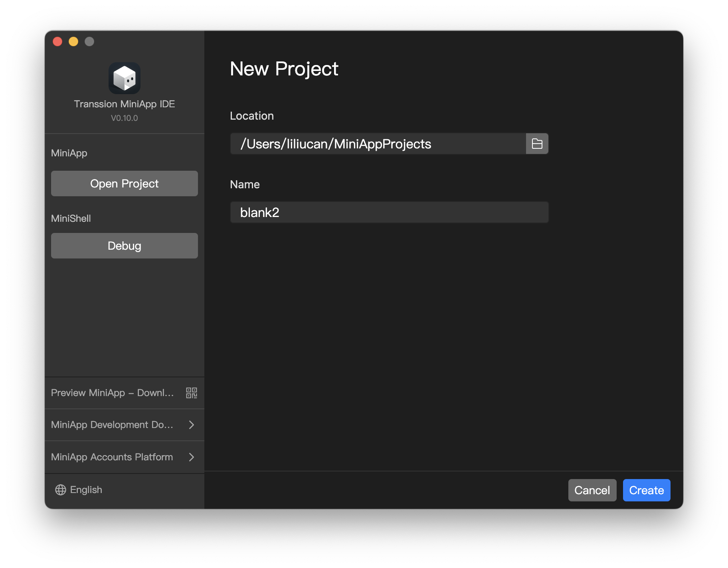Viewport: 728px width, 568px height.
Task: Focus the Location path input field
Action: click(378, 144)
